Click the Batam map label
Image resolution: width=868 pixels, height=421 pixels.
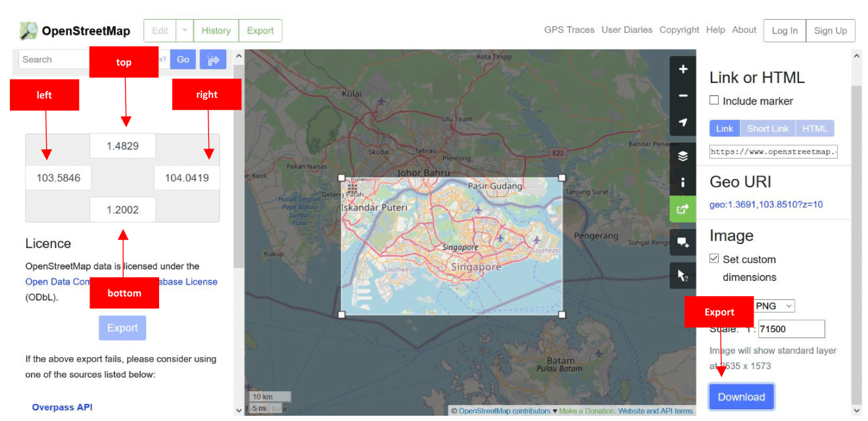(560, 360)
